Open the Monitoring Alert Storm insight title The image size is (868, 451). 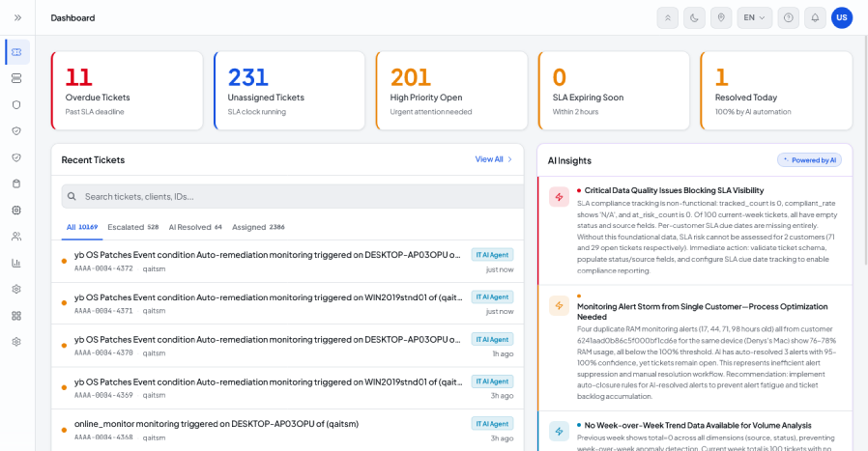point(702,312)
